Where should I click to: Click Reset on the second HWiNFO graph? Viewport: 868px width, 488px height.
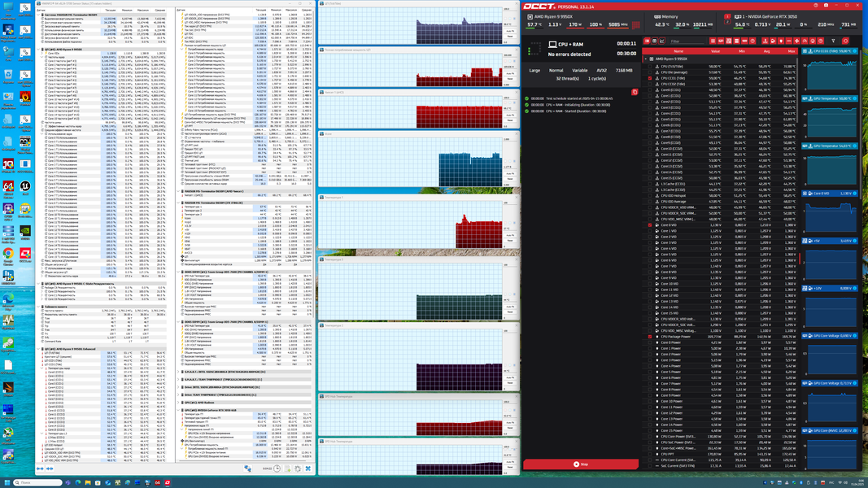pyautogui.click(x=510, y=79)
